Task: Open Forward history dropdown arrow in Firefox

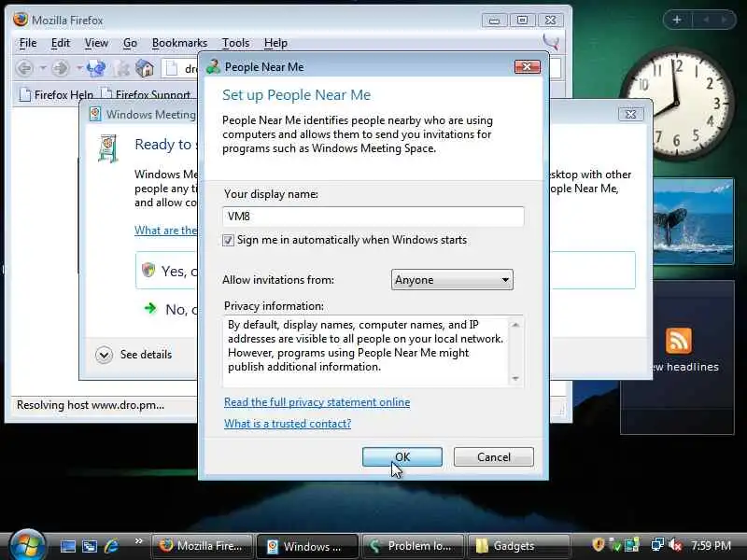Action: tap(78, 68)
